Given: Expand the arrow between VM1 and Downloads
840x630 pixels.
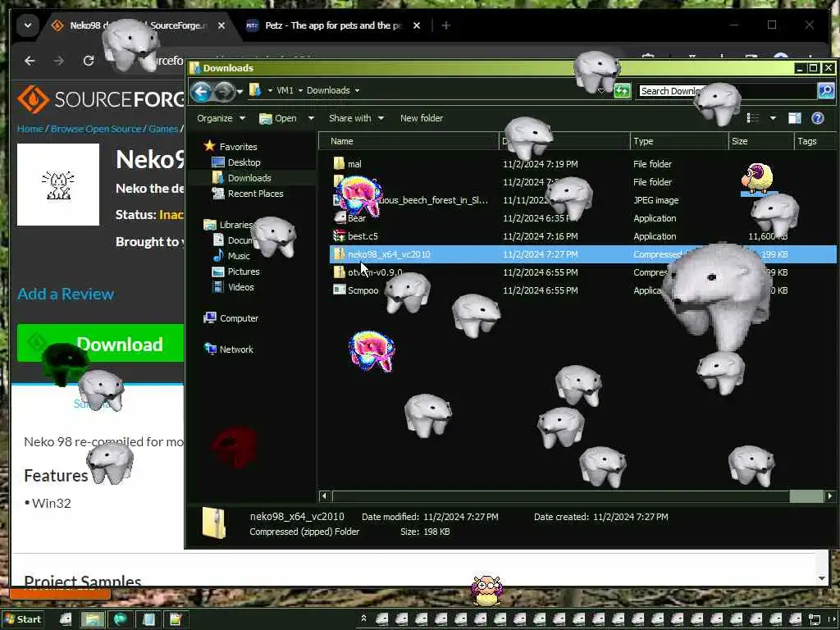Looking at the screenshot, I should (300, 90).
